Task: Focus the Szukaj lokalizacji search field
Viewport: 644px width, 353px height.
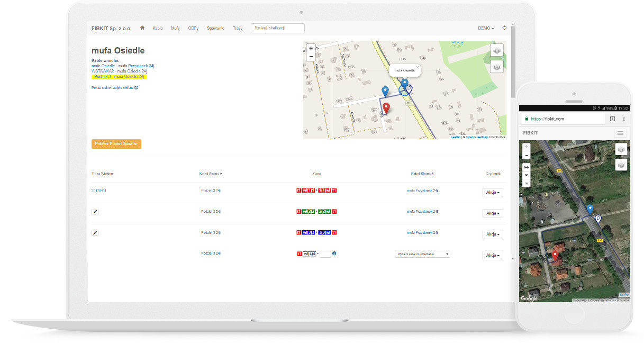Action: pyautogui.click(x=278, y=28)
